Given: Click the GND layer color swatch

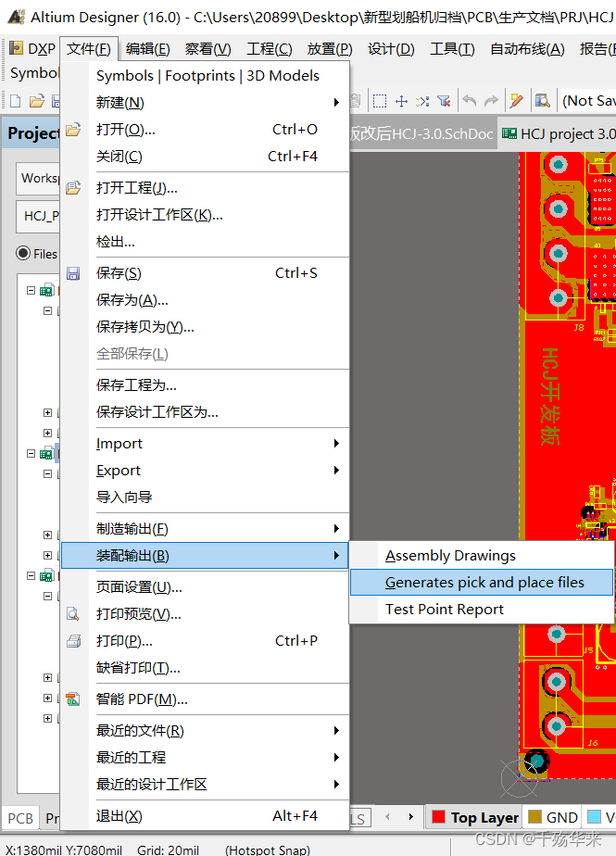Looking at the screenshot, I should tap(534, 817).
